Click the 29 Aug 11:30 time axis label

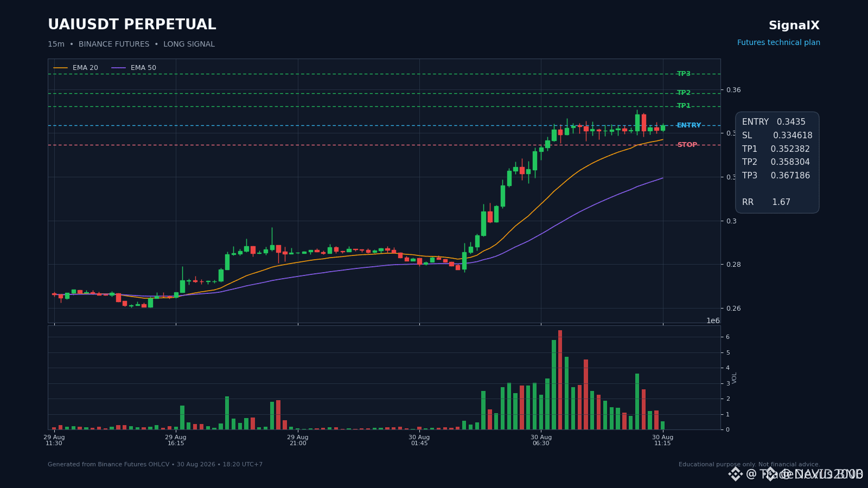pos(54,440)
